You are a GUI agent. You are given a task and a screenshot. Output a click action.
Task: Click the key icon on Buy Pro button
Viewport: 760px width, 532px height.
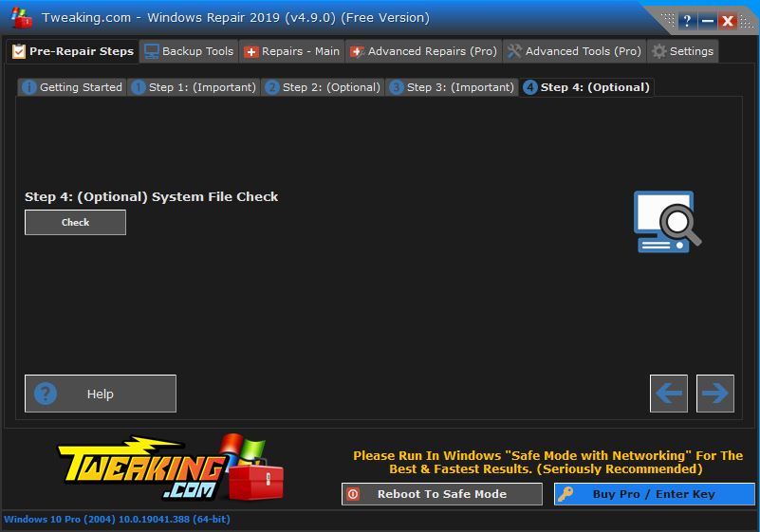pyautogui.click(x=565, y=494)
